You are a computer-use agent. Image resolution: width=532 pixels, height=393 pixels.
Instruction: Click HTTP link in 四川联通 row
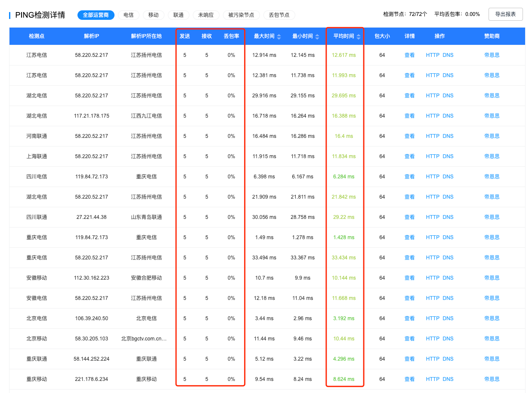[x=433, y=217]
